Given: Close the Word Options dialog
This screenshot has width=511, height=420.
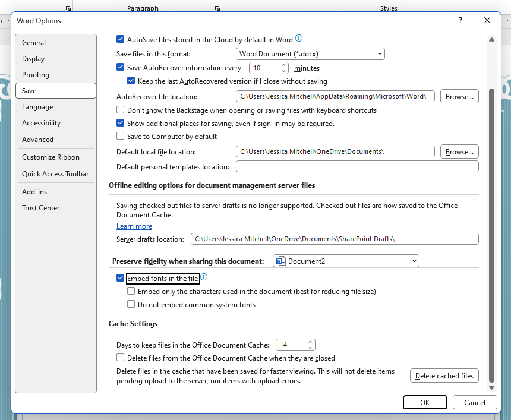Looking at the screenshot, I should pos(487,21).
